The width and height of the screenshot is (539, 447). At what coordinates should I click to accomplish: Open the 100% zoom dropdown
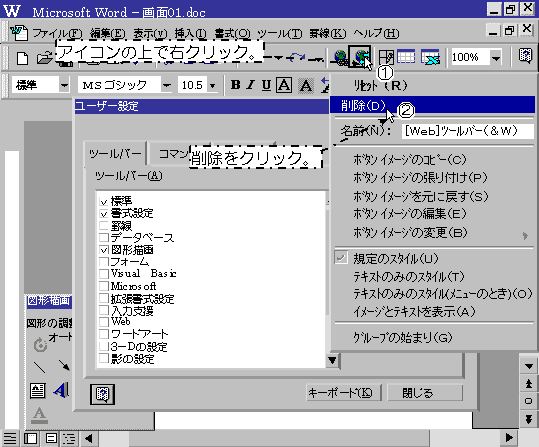pyautogui.click(x=496, y=58)
